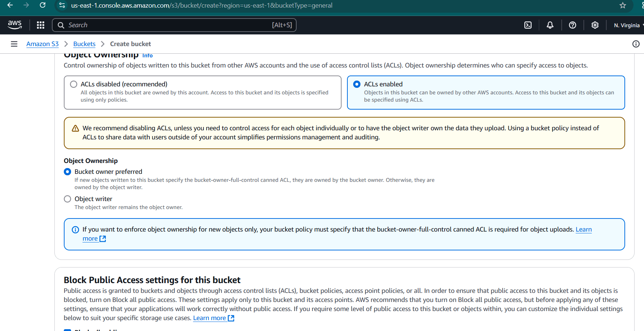Open the AWS services grid menu
Image resolution: width=644 pixels, height=331 pixels.
point(41,25)
